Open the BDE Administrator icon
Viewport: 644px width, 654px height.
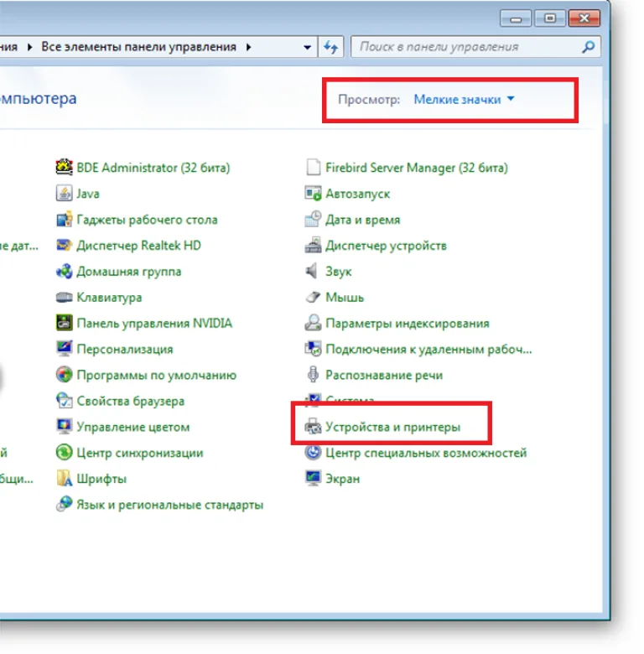tap(64, 167)
